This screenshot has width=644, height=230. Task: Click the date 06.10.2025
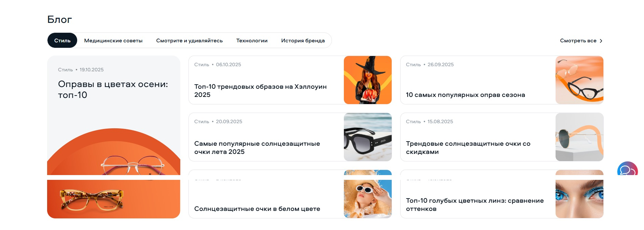(228, 64)
